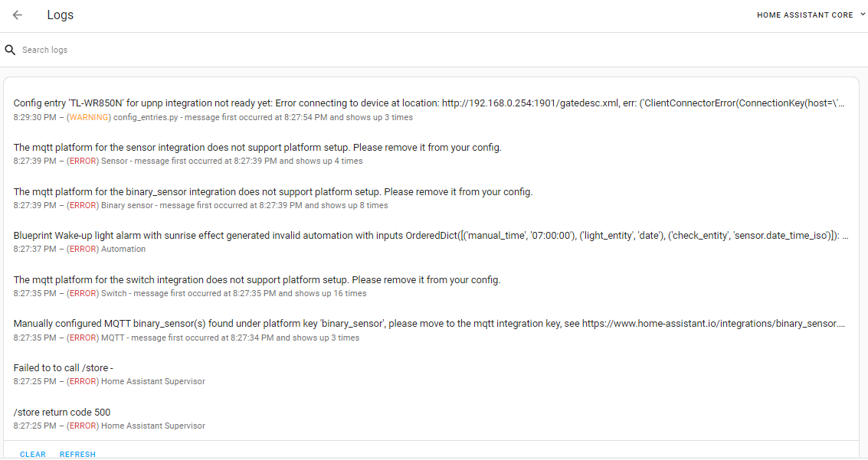
Task: Focus the Search logs input field
Action: tap(230, 50)
